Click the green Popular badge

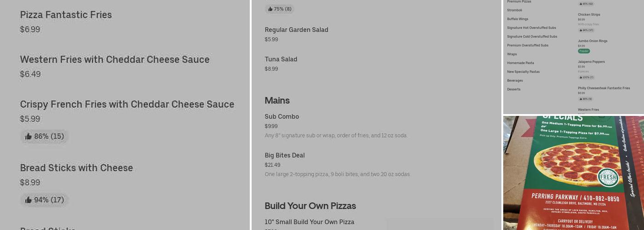(x=584, y=51)
